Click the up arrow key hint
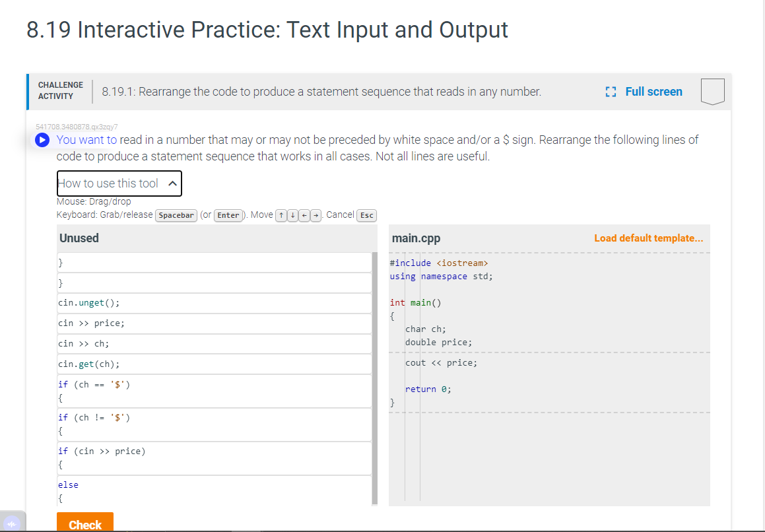 pyautogui.click(x=281, y=216)
